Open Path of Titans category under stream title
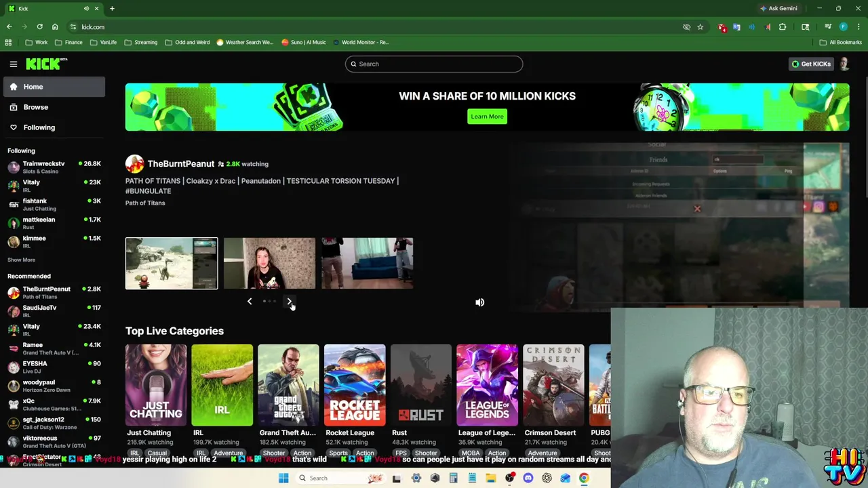Viewport: 868px width, 488px height. 145,203
